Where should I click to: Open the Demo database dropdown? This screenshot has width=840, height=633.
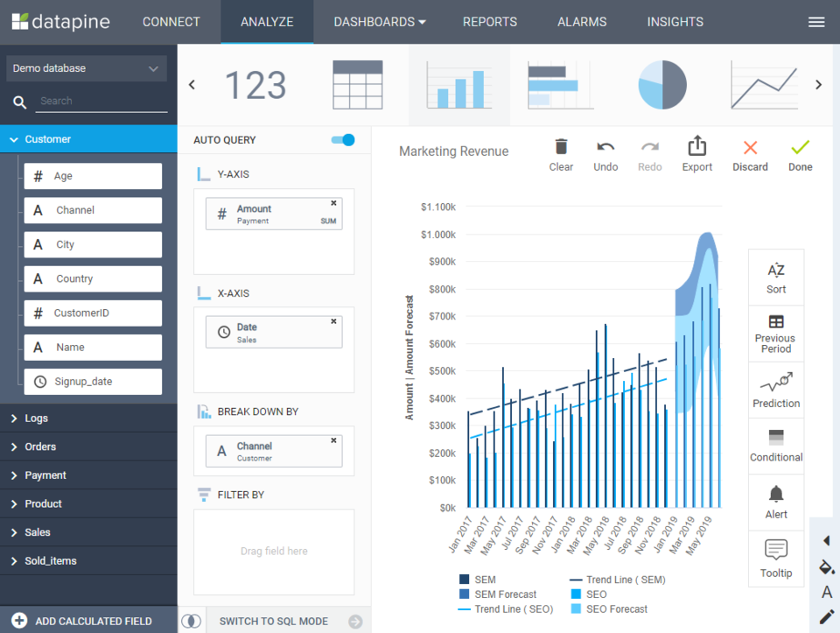point(86,67)
